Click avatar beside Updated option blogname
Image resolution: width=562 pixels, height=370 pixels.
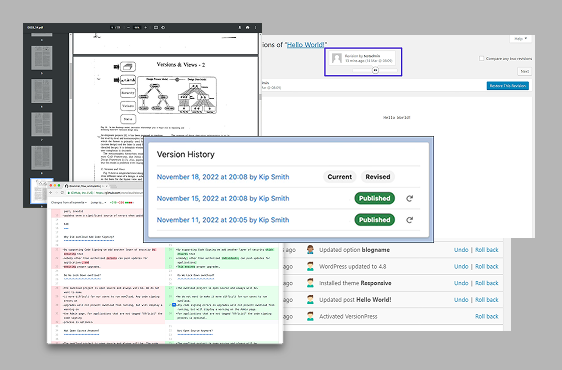coord(310,250)
